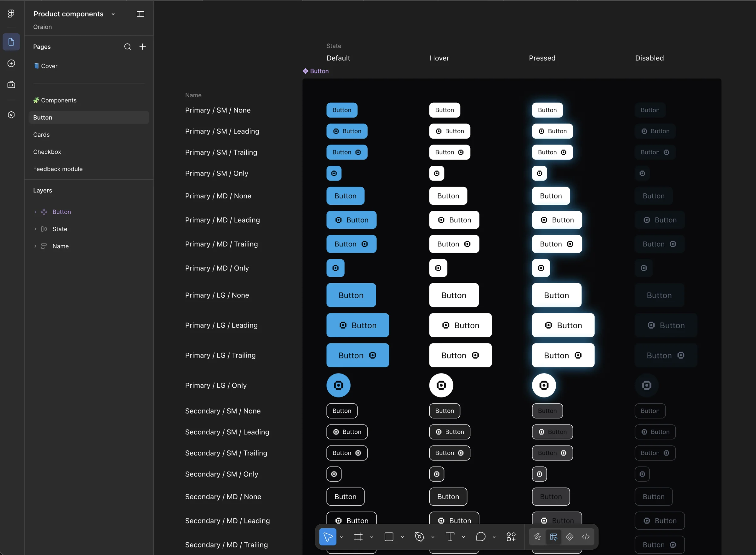Select the Move tool in bottom toolbar
This screenshot has width=756, height=555.
(328, 536)
